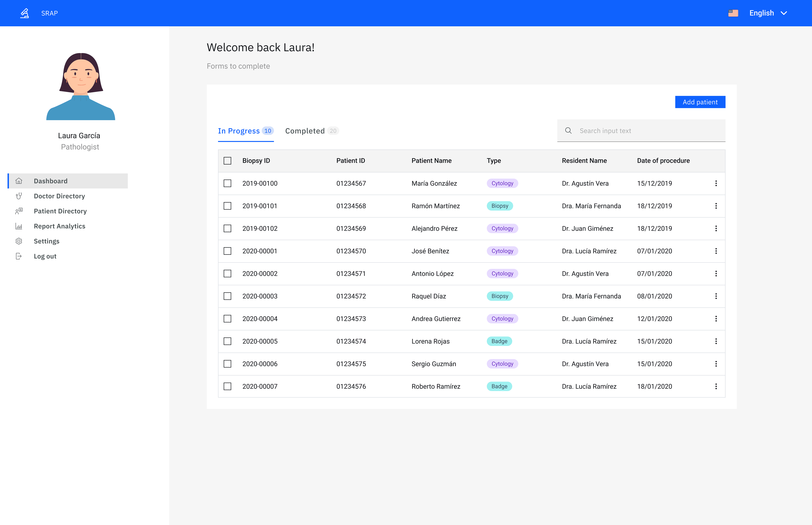Click Laura García's profile avatar
Viewport: 812px width, 525px height.
81,86
